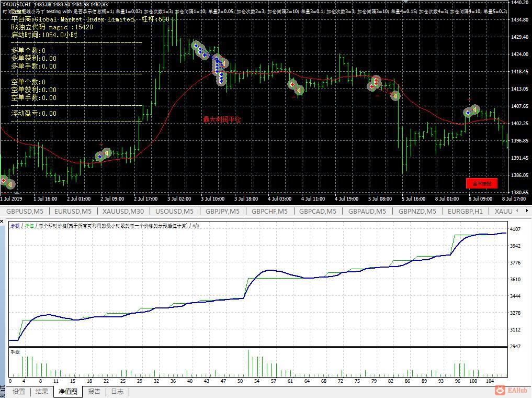
Task: Click the 2 Jul 09:00 time label
Action: 112,198
